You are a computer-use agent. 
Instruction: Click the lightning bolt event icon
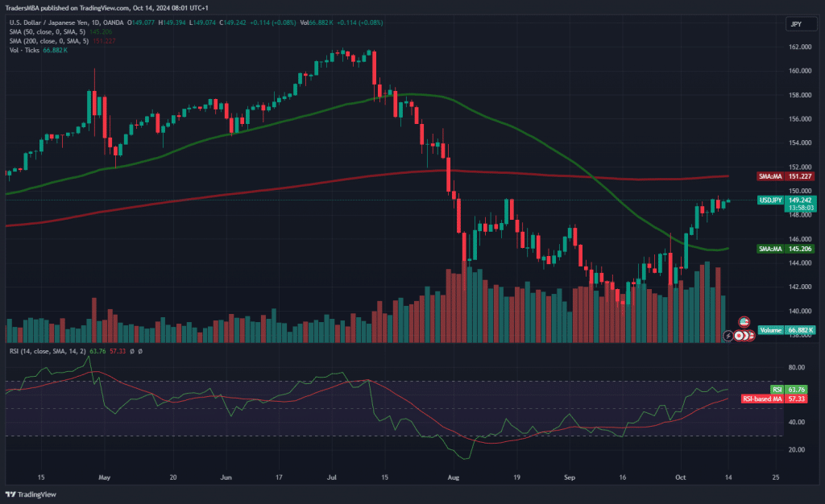pyautogui.click(x=729, y=335)
